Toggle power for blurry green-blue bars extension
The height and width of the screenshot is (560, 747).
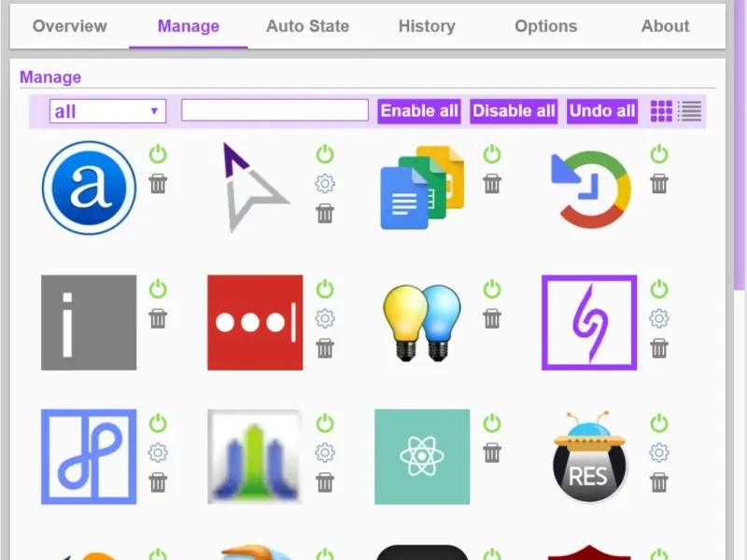325,424
